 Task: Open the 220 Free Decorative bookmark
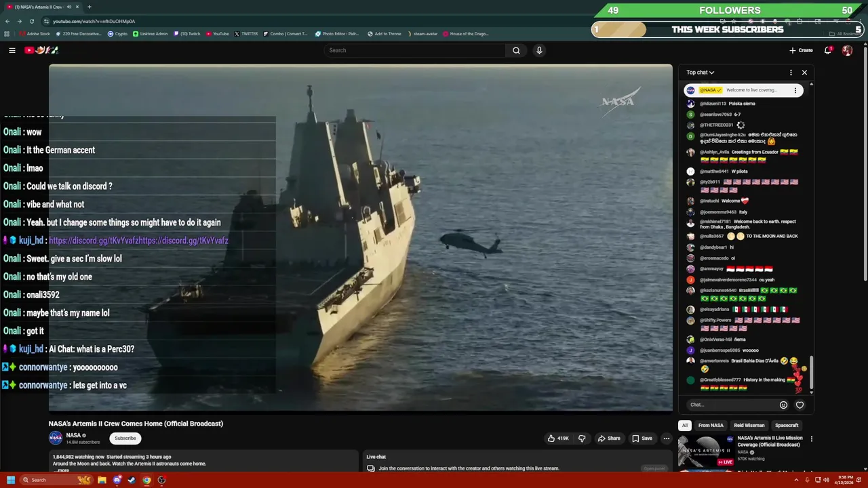pos(78,34)
